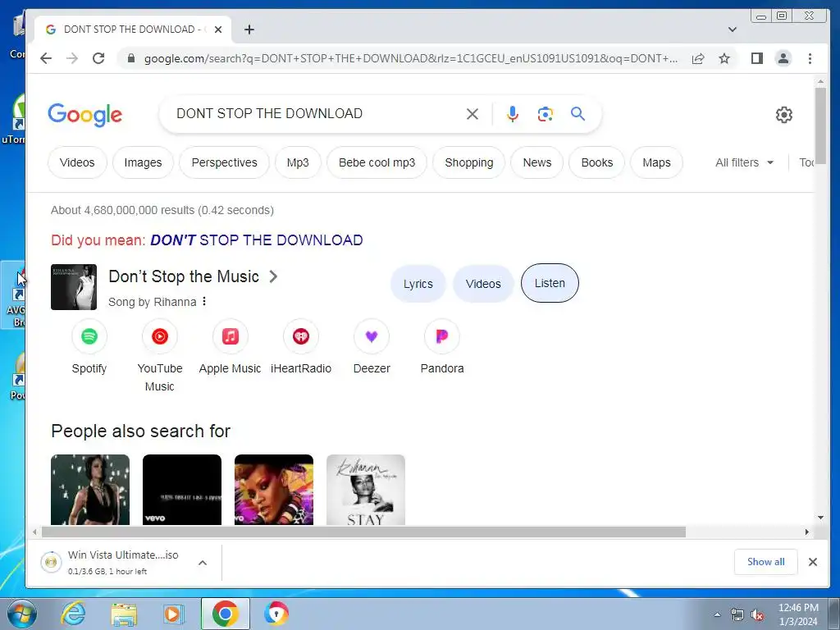
Task: Go to the Google homepage logo
Action: coord(85,114)
